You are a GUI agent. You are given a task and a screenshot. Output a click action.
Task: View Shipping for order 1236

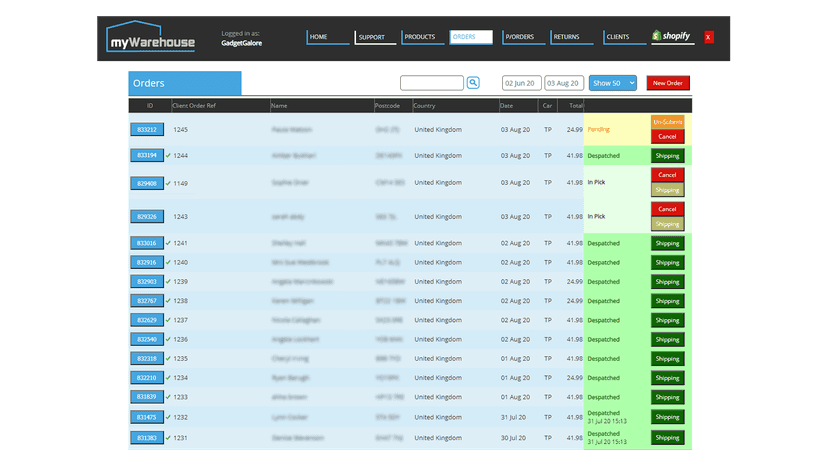667,340
